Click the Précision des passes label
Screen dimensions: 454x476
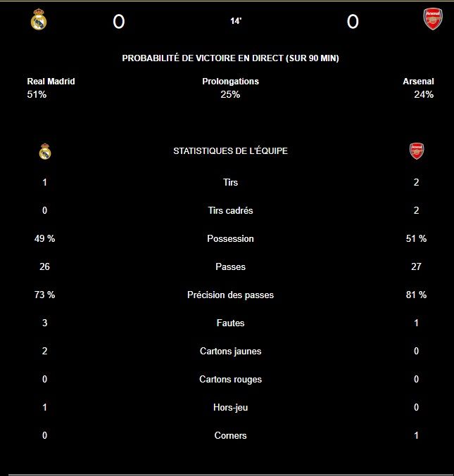pos(230,295)
